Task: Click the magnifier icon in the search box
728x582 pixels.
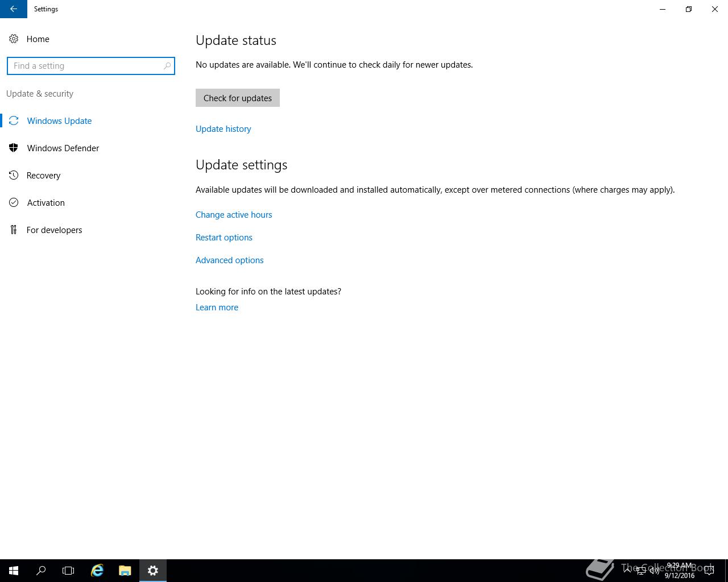Action: point(167,66)
